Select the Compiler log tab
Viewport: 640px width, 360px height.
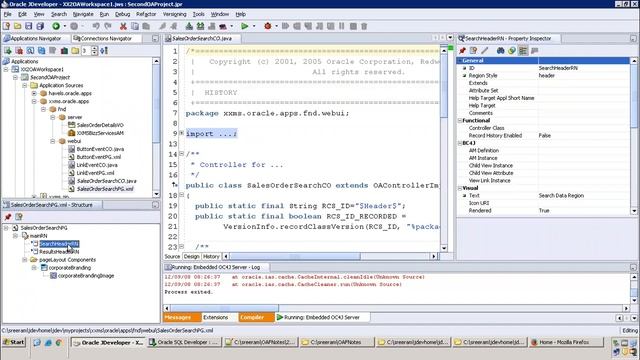256,317
